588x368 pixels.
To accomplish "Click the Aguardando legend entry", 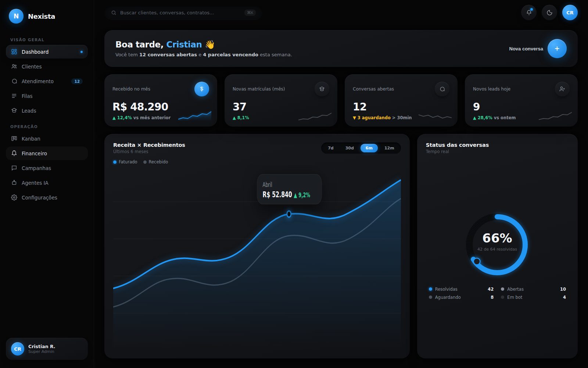I will coord(461,297).
